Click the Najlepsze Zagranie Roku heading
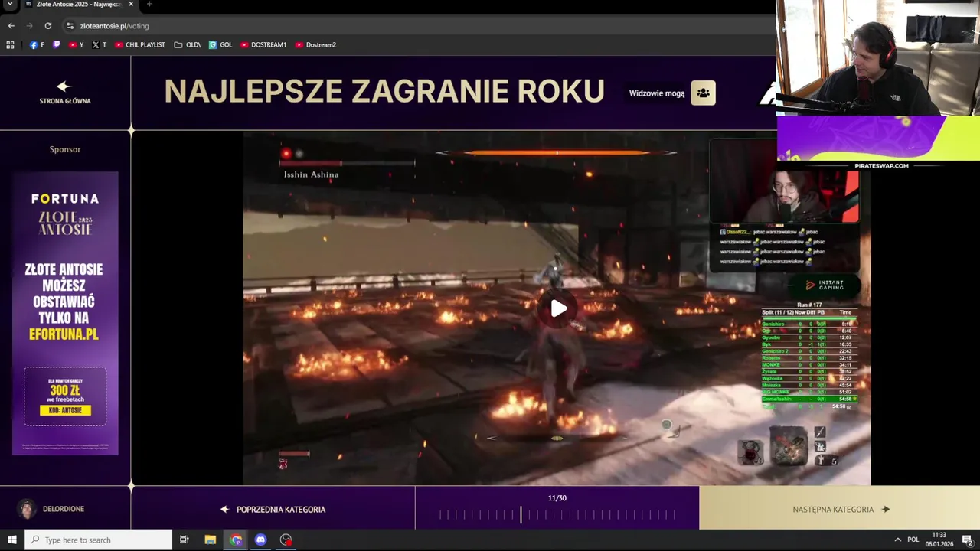 384,92
